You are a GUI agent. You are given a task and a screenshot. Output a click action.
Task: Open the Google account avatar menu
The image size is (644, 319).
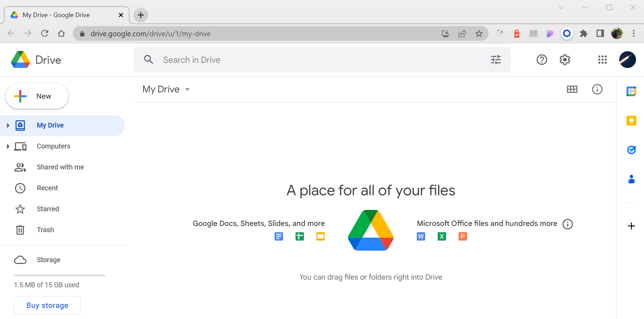pyautogui.click(x=627, y=60)
